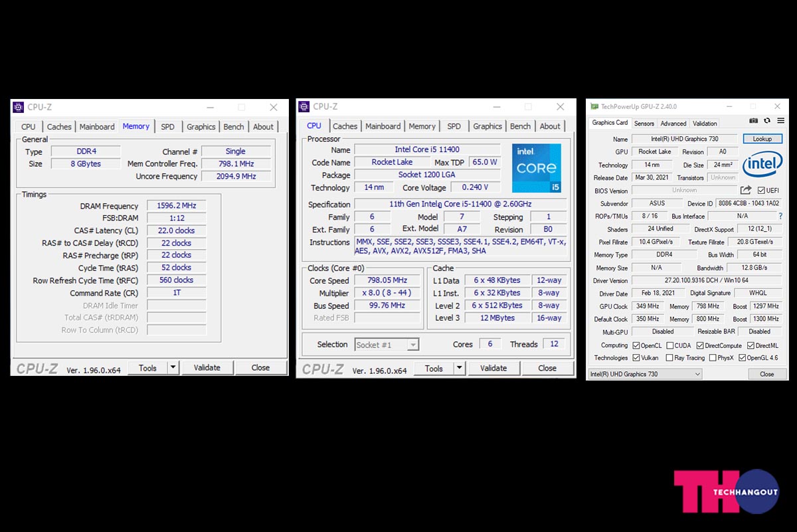Screen dimensions: 797x532
Task: Click the Level 3 cache value '12 MBytes'
Action: click(x=497, y=318)
